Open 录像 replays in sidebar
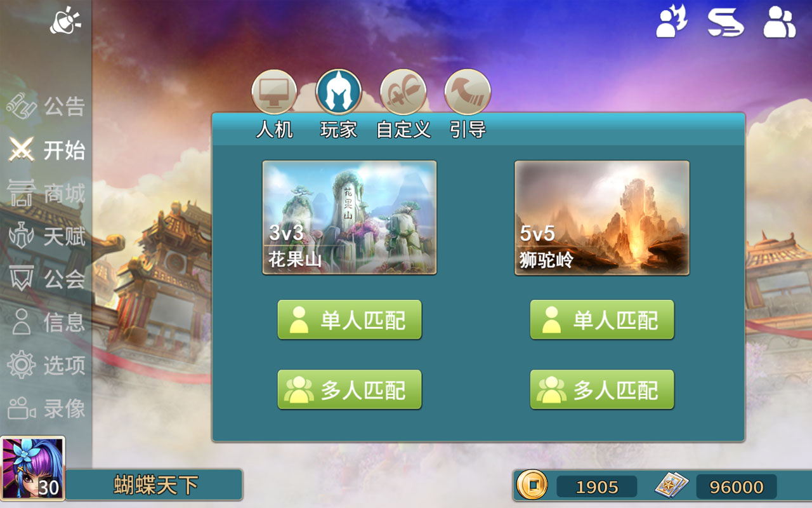812x508 pixels. pyautogui.click(x=46, y=408)
